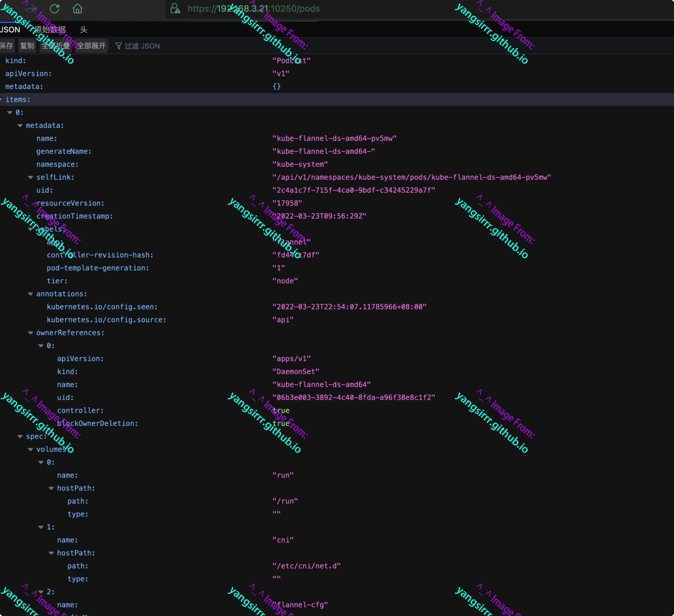Focus the 过滤 JSON filter field
The height and width of the screenshot is (616, 674).
(x=142, y=46)
